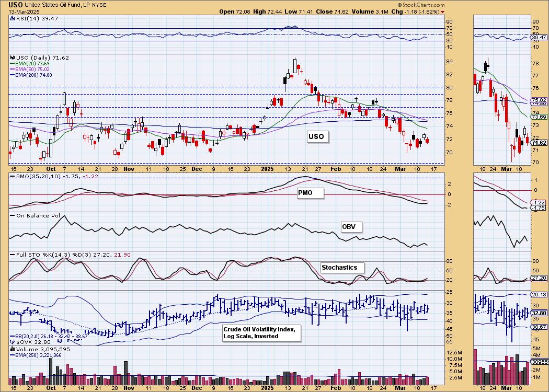
Task: Click the 'EMA(250) 3,221,366' volume label
Action: pyautogui.click(x=38, y=355)
